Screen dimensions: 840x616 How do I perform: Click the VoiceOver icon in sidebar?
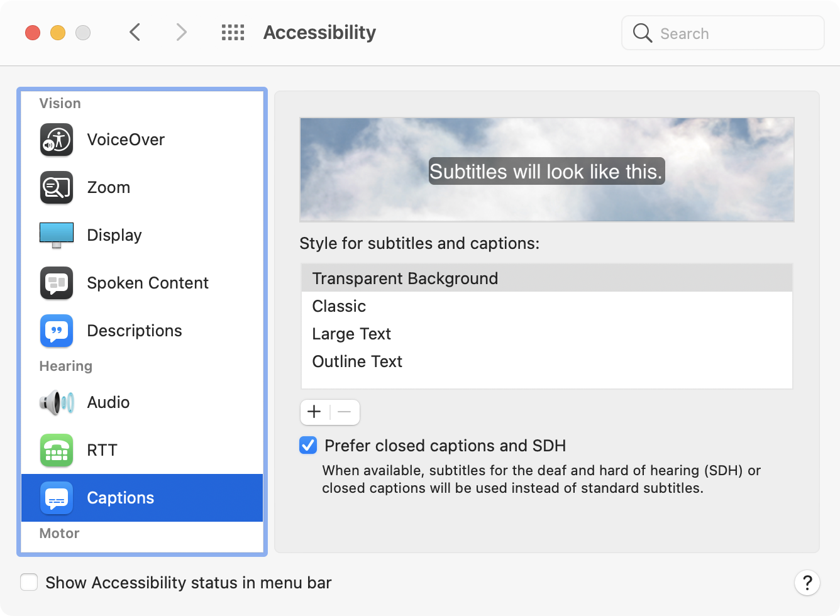(57, 140)
